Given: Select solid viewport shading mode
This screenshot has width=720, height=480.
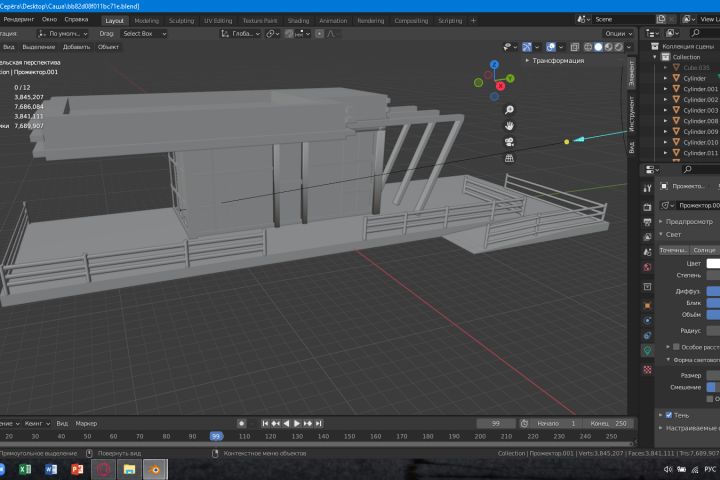Looking at the screenshot, I should pyautogui.click(x=598, y=47).
